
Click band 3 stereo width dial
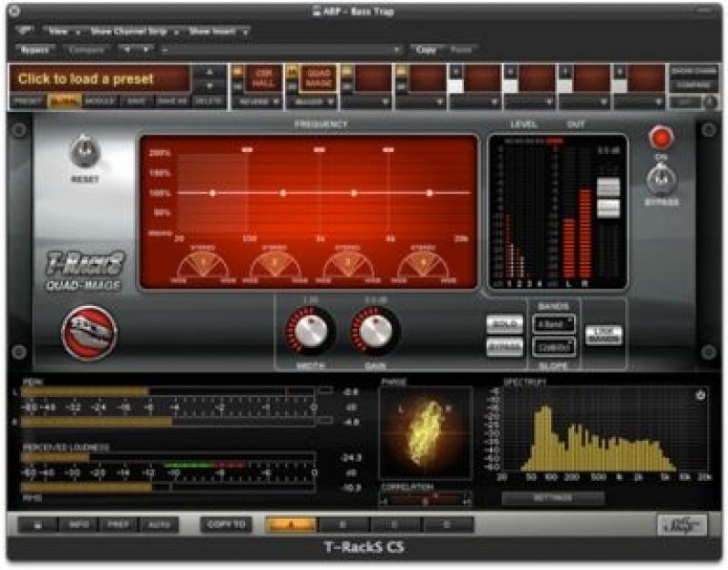pos(348,266)
